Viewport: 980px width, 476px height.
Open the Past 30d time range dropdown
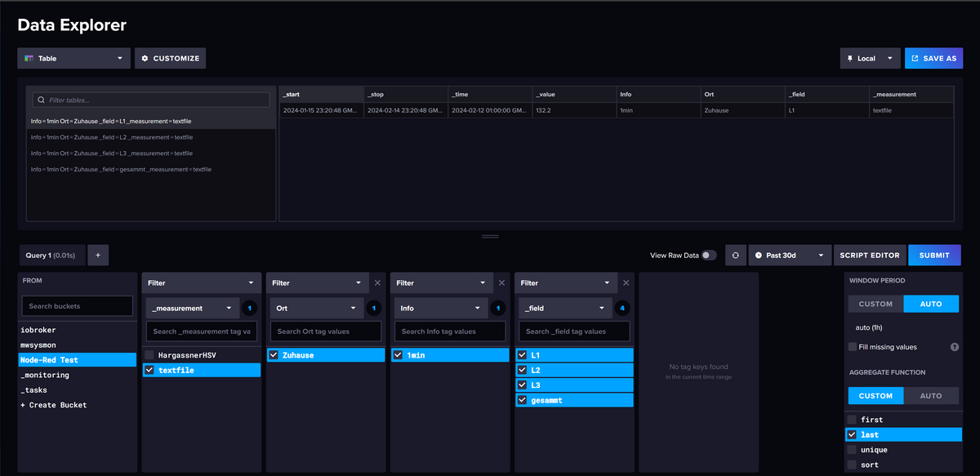[x=790, y=255]
